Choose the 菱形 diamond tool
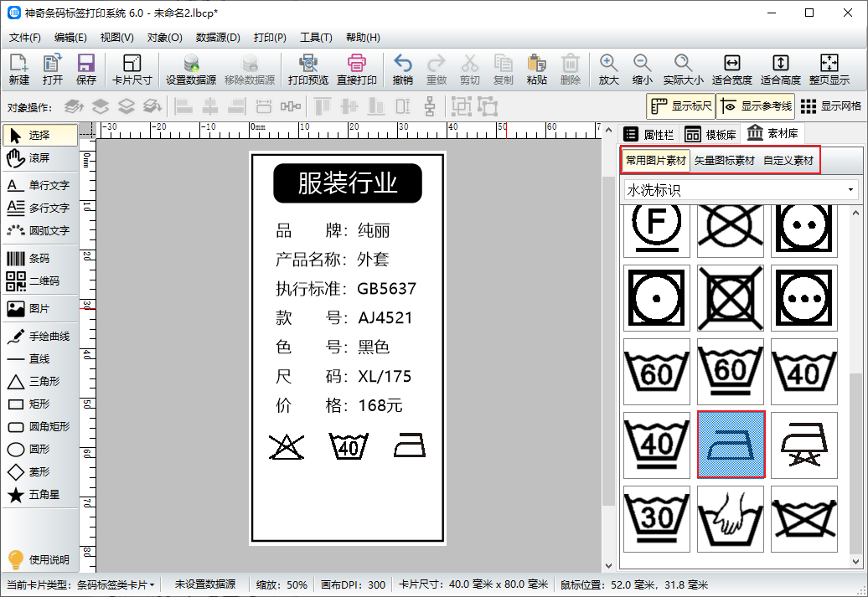This screenshot has height=597, width=868. pos(40,472)
